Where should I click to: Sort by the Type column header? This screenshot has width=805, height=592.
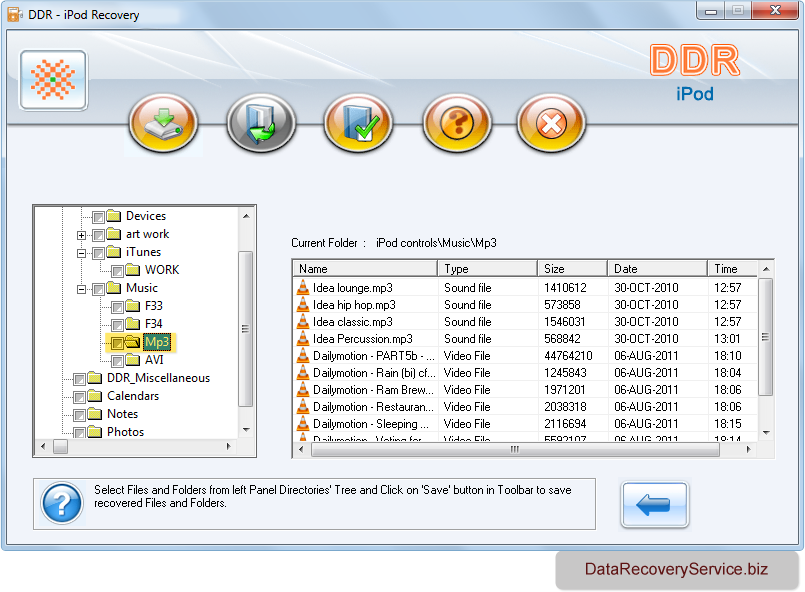click(x=487, y=269)
